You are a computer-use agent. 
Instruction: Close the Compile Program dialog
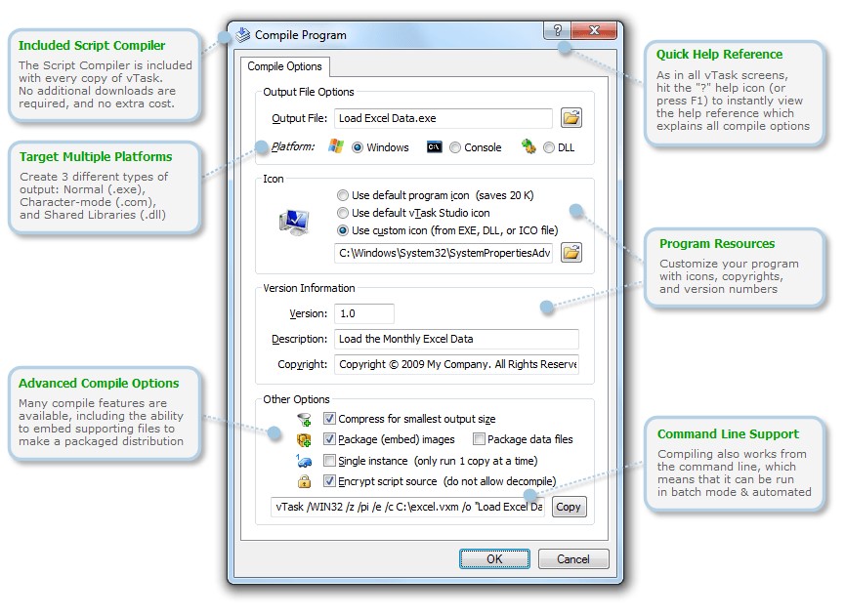tap(594, 30)
